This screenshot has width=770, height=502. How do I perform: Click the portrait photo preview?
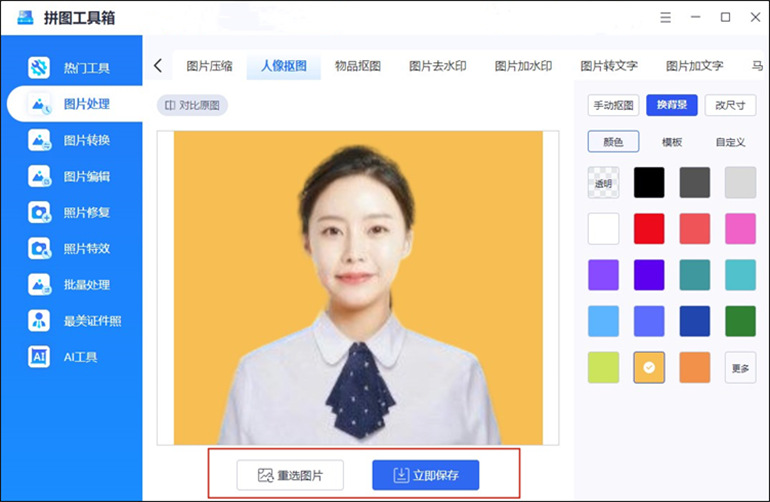tap(358, 288)
